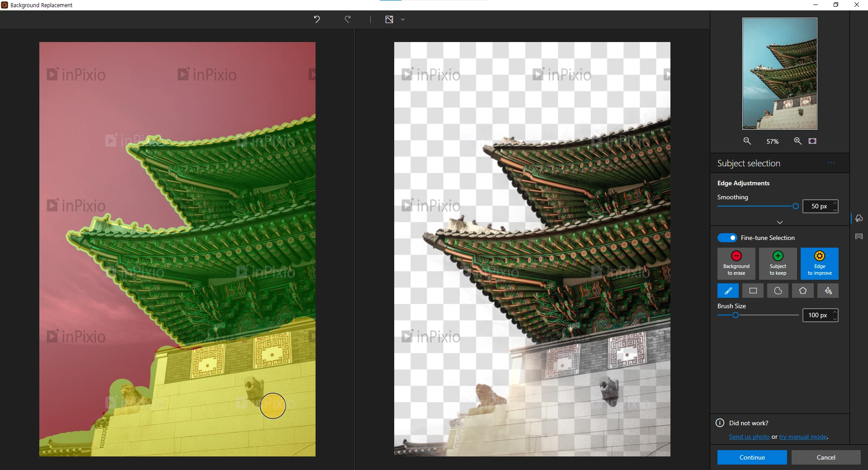Minimize the Background Replacement window

(x=816, y=5)
